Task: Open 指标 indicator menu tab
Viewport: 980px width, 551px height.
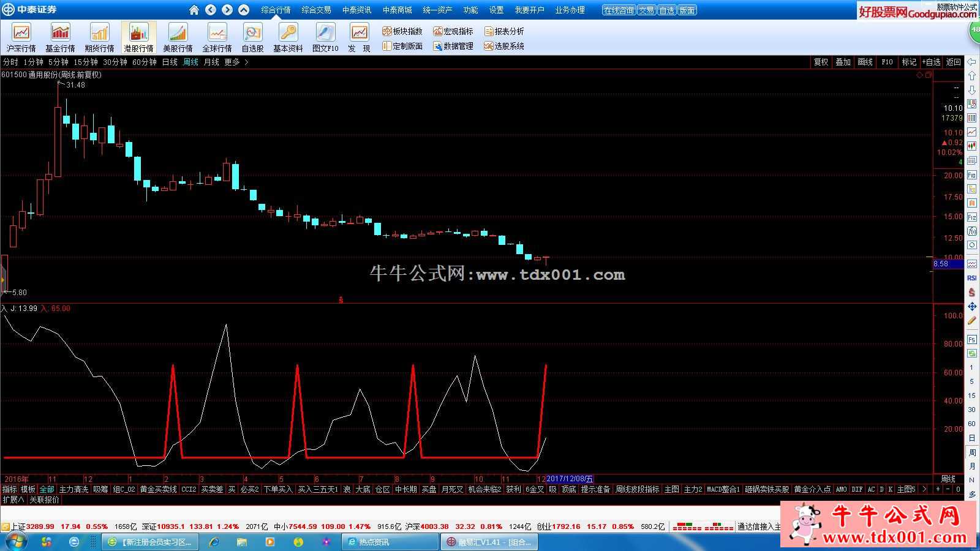Action: (x=10, y=489)
